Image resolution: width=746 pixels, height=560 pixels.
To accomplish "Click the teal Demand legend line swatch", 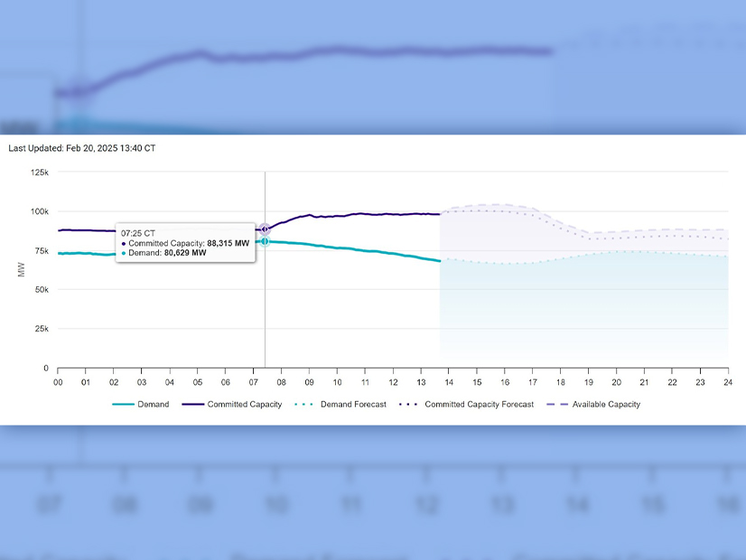I will click(123, 405).
